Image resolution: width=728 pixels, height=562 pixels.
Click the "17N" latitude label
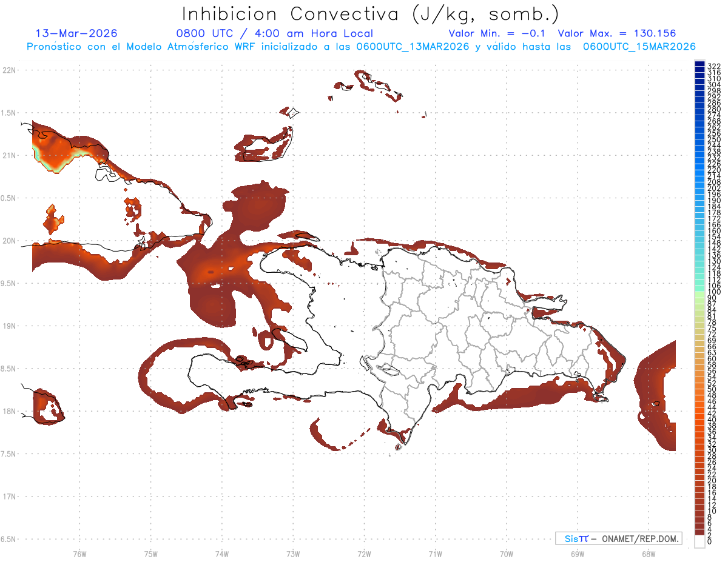[9, 497]
